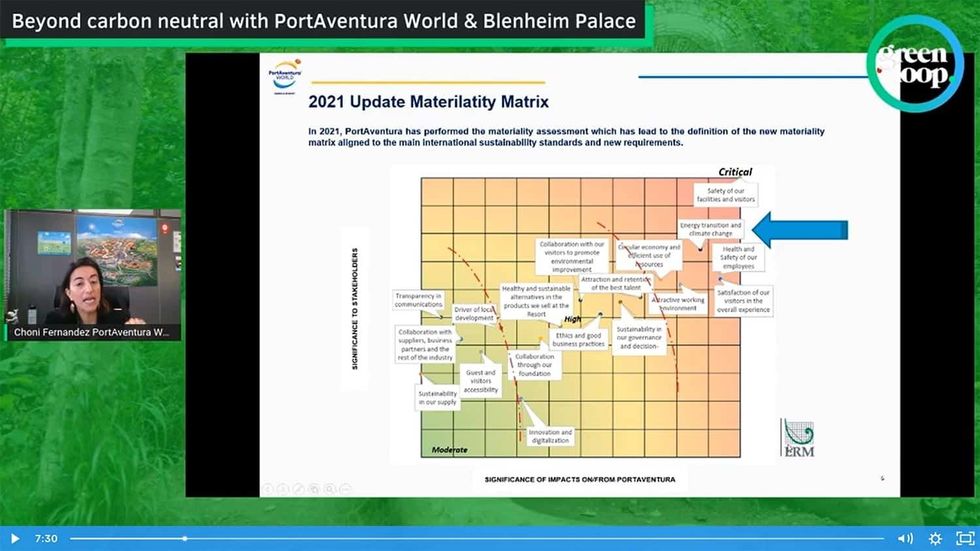Click the PortAventura World logo on slide
Viewport: 980px width, 551px height.
(286, 75)
